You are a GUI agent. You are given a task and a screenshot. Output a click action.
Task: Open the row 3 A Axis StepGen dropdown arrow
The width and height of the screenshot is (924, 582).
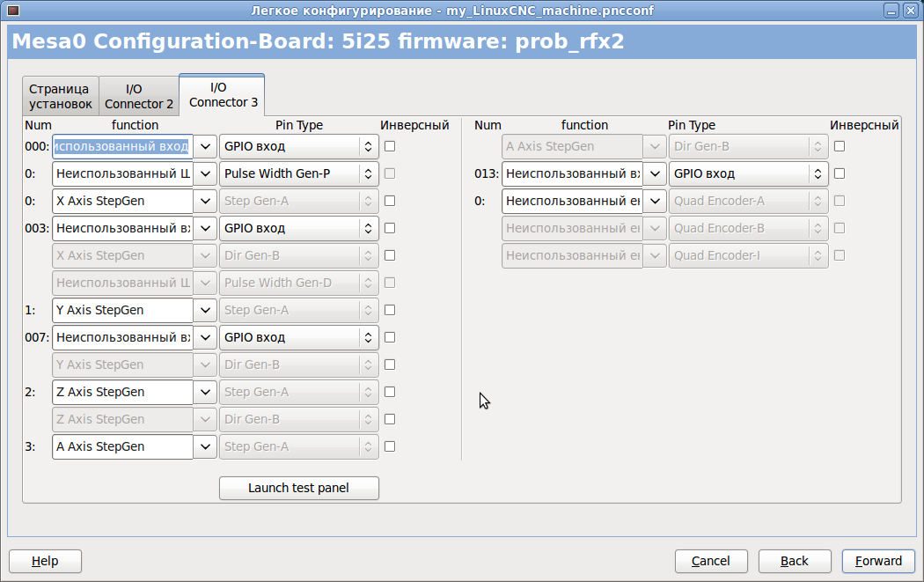coord(205,446)
